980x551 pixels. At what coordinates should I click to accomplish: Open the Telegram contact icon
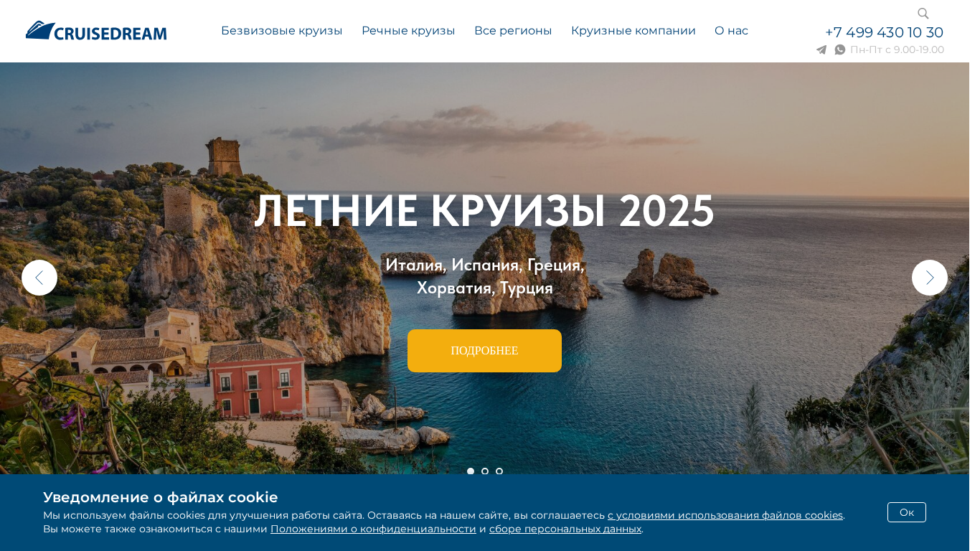pyautogui.click(x=821, y=50)
